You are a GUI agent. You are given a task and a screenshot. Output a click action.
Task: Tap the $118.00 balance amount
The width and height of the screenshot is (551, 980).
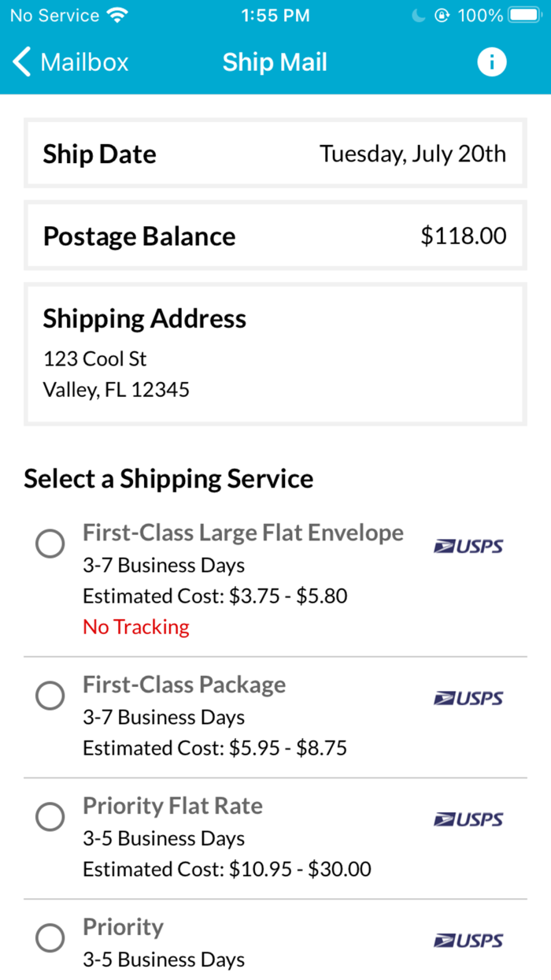(x=464, y=236)
